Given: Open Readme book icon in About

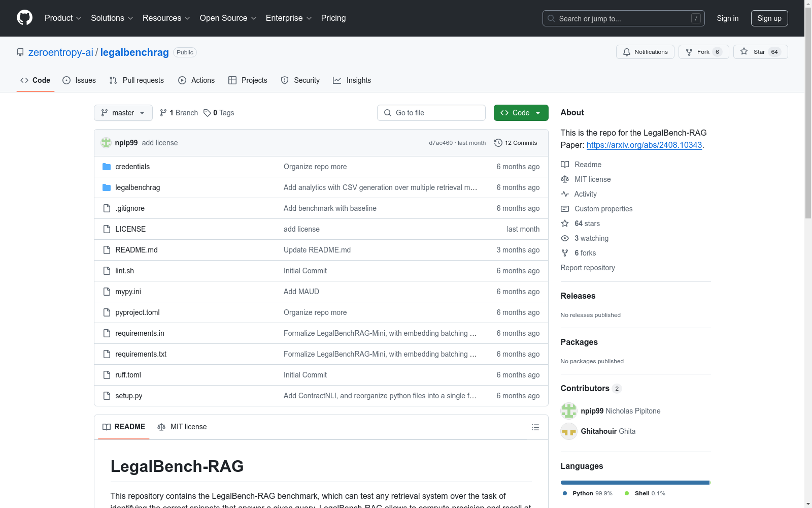Looking at the screenshot, I should click(565, 165).
